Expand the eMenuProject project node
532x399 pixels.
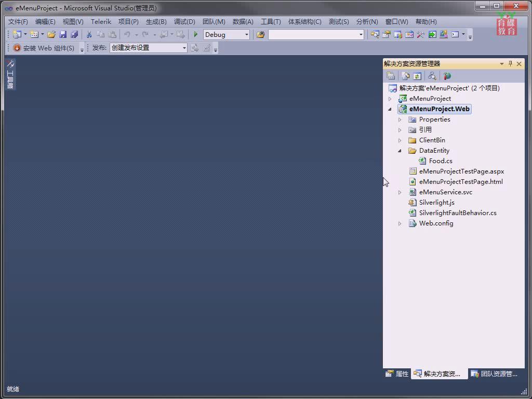click(x=390, y=99)
